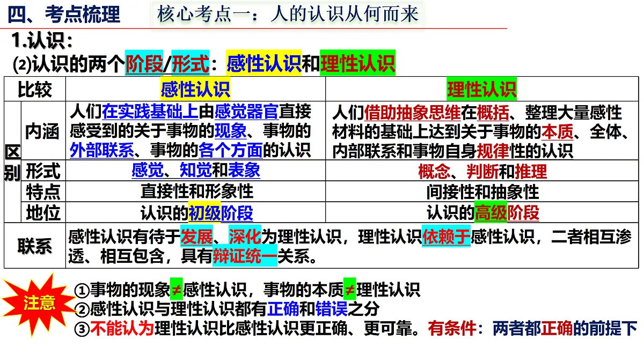
Task: Click the underlined phrase '各个方面'
Action: coord(231,150)
